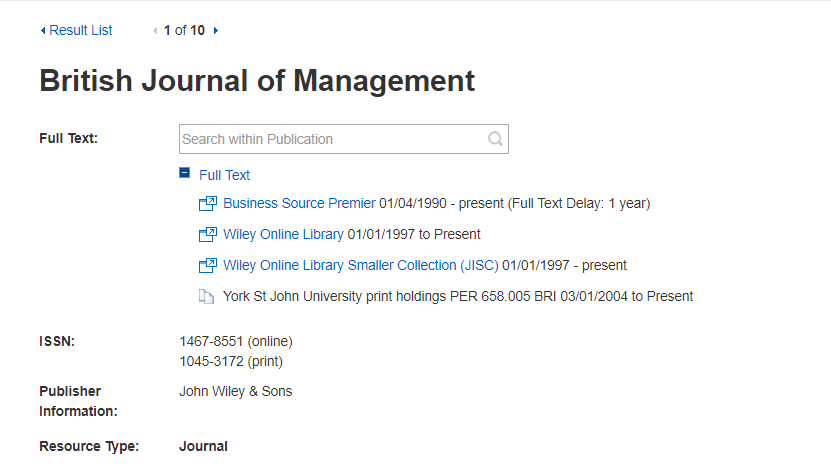Click the Business Source Premier external-link icon
The height and width of the screenshot is (467, 831).
click(208, 204)
